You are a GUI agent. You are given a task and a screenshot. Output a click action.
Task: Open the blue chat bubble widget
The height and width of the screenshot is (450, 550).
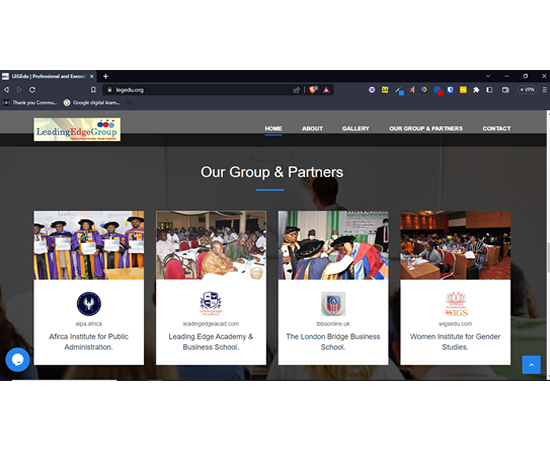tap(18, 360)
